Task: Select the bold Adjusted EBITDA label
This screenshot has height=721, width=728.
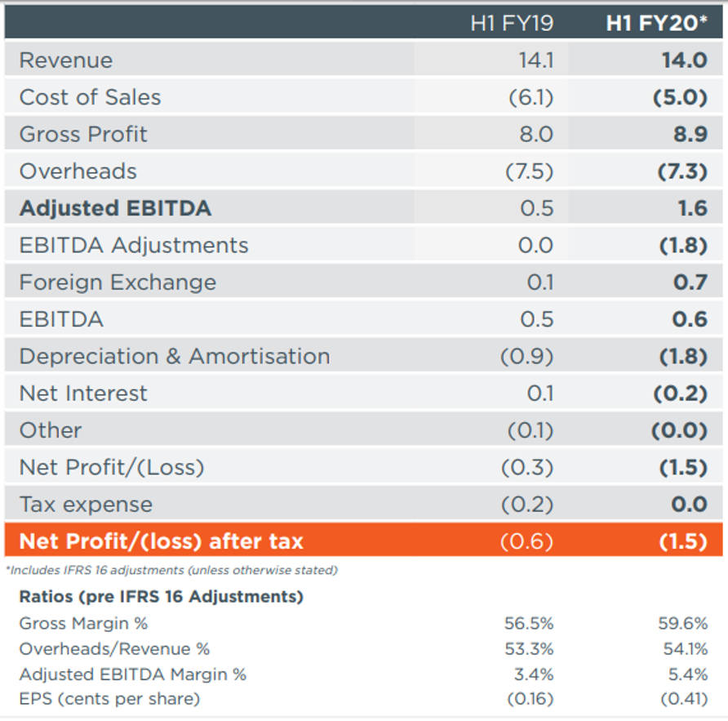Action: (115, 208)
